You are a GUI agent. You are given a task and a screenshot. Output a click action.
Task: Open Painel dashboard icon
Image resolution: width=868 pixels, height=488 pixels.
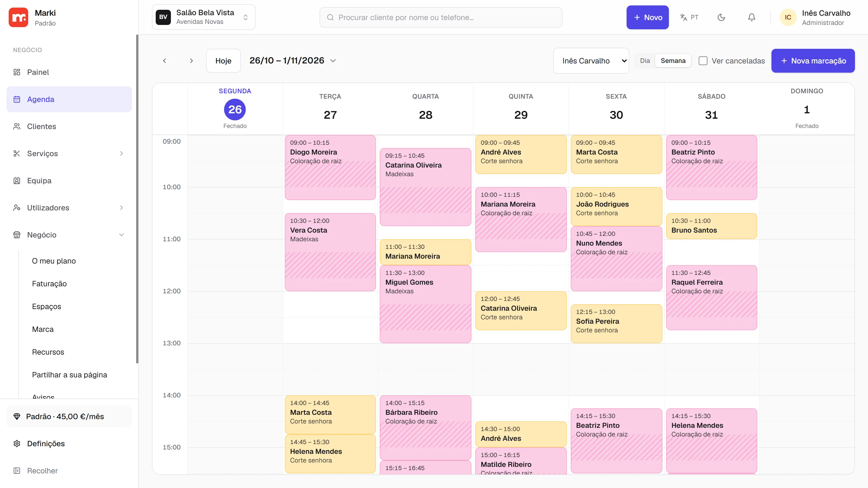(17, 72)
